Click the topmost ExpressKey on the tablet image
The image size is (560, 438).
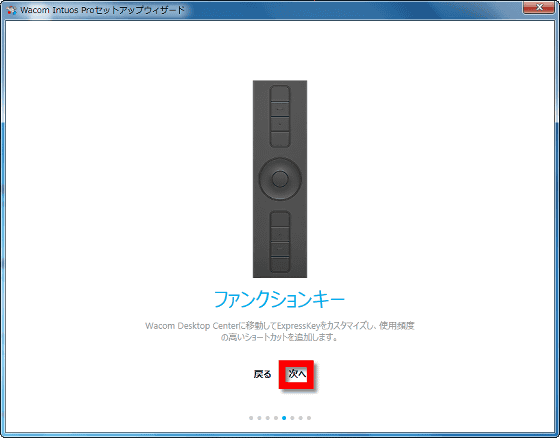(x=280, y=93)
